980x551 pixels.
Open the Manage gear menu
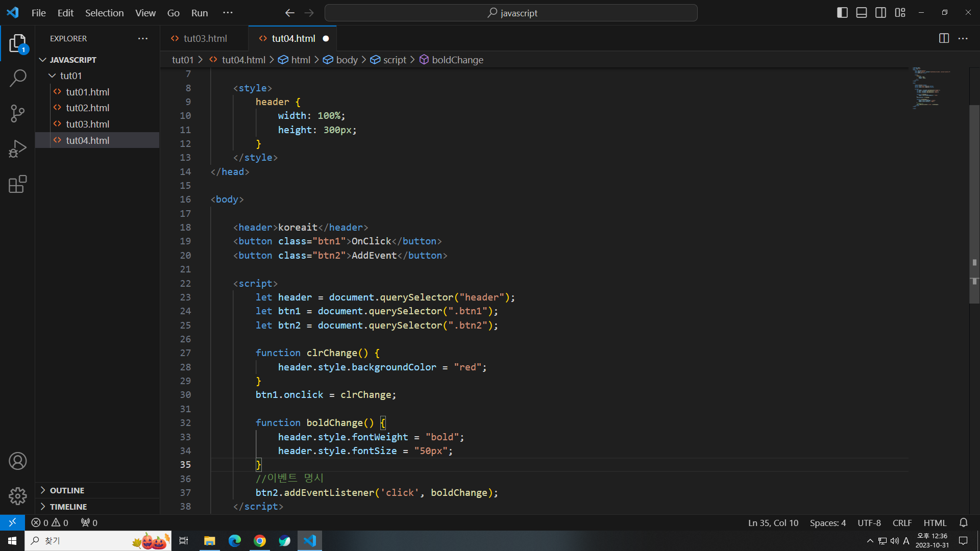click(18, 496)
